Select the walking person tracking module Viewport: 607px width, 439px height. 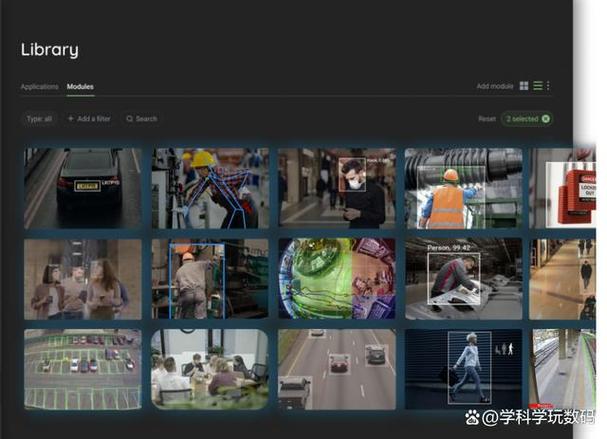[x=463, y=368]
